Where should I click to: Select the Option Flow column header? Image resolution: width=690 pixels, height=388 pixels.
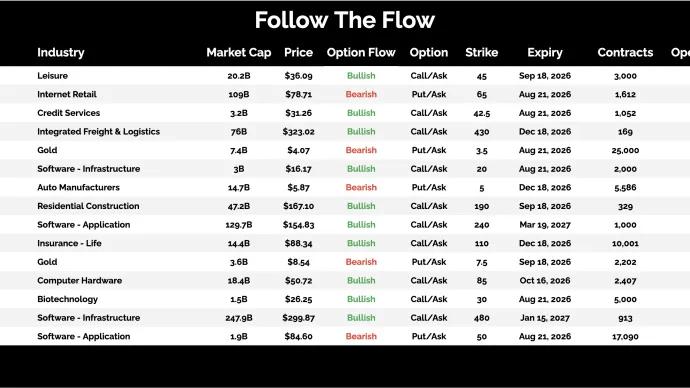click(361, 52)
